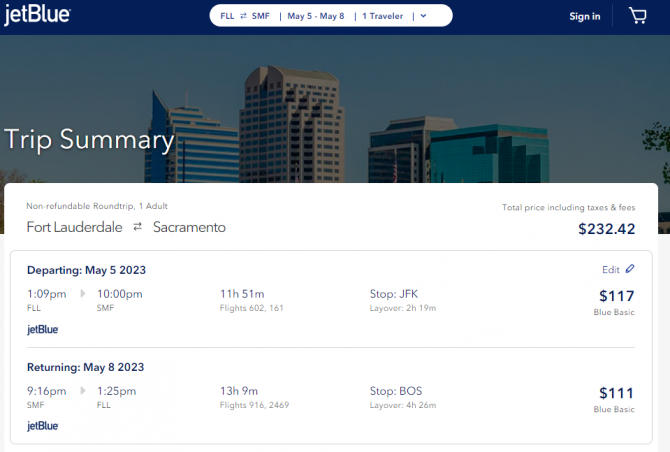The image size is (670, 452).
Task: Click the Sign in link
Action: coord(585,16)
